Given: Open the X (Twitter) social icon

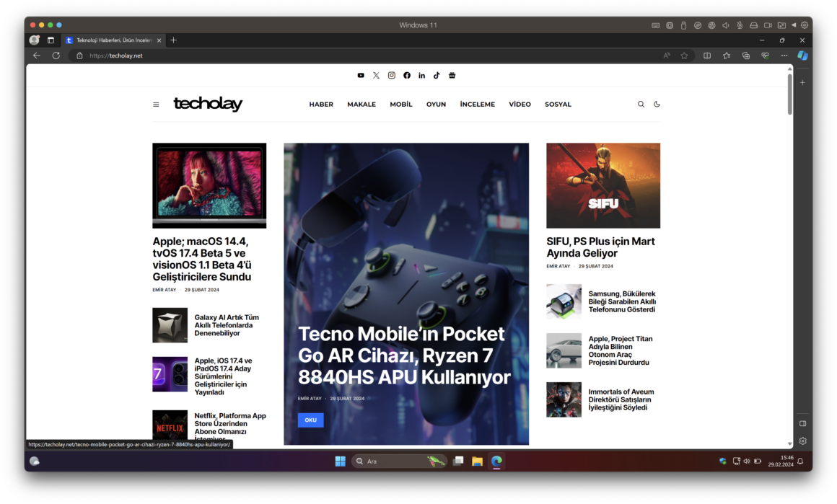Looking at the screenshot, I should coord(377,76).
